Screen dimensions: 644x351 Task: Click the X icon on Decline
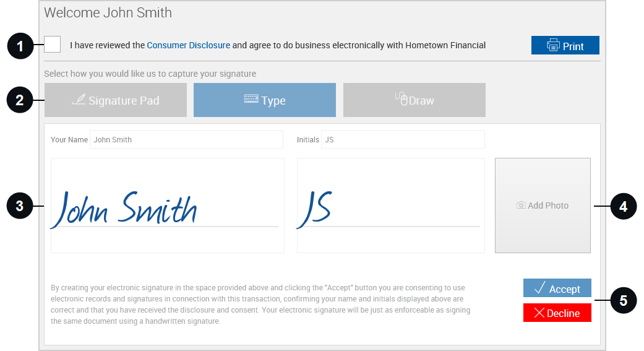tap(539, 313)
